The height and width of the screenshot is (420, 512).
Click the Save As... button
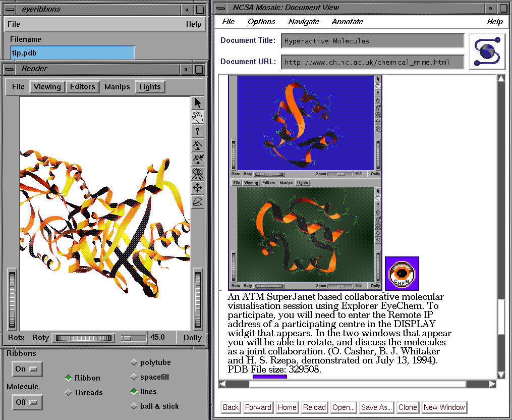pos(376,407)
